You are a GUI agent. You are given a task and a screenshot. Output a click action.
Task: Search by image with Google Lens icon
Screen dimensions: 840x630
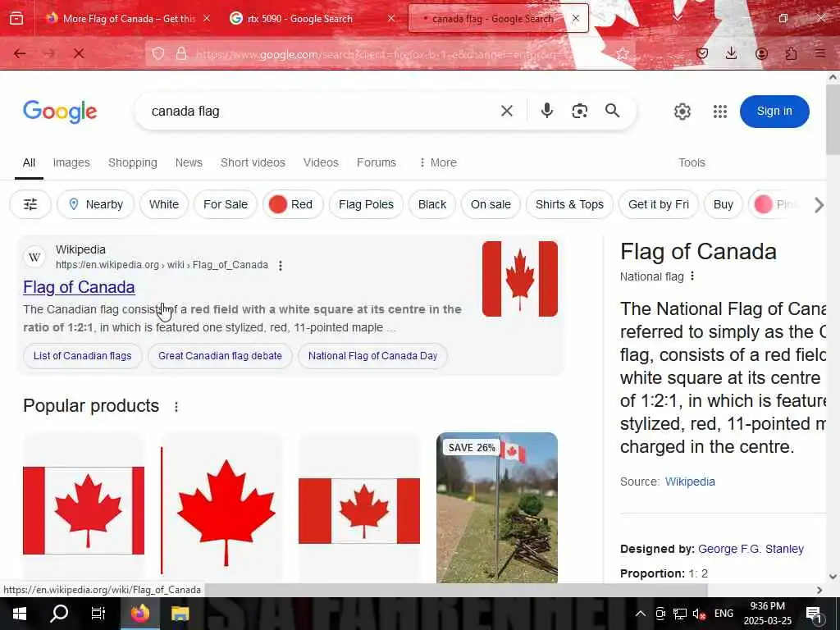point(580,111)
